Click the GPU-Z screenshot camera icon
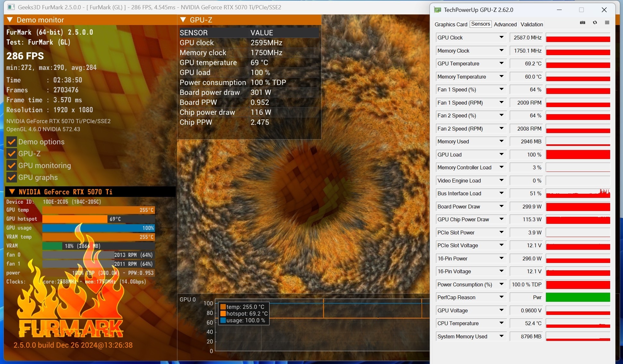This screenshot has width=623, height=364. pos(583,23)
